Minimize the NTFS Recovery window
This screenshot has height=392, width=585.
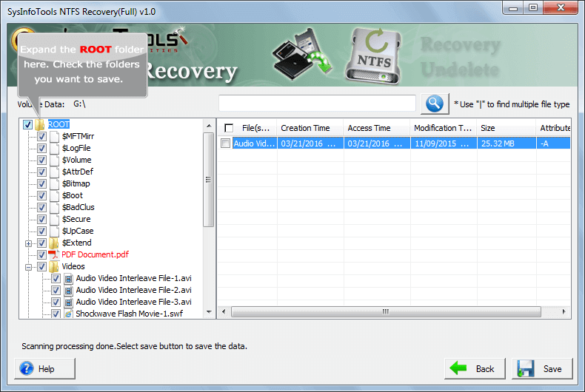point(513,7)
